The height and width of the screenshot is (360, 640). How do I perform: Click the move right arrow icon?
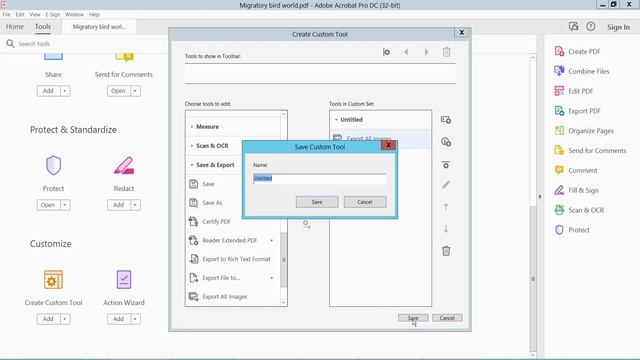click(x=426, y=52)
